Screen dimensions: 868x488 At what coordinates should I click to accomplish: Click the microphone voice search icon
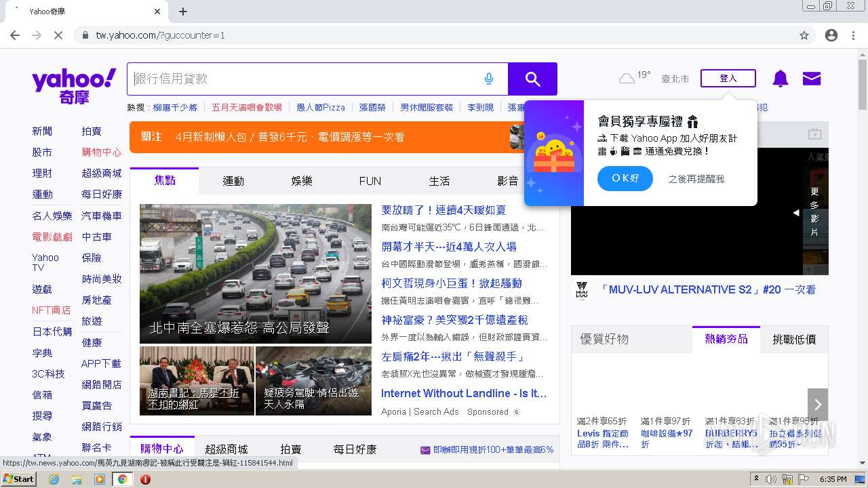point(489,79)
